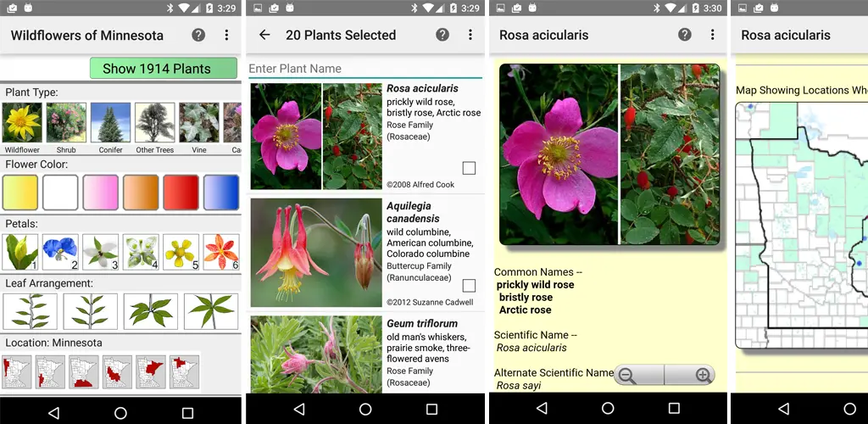Viewport: 868px width, 424px height.
Task: Choose yellow flower color swatch
Action: (x=20, y=192)
